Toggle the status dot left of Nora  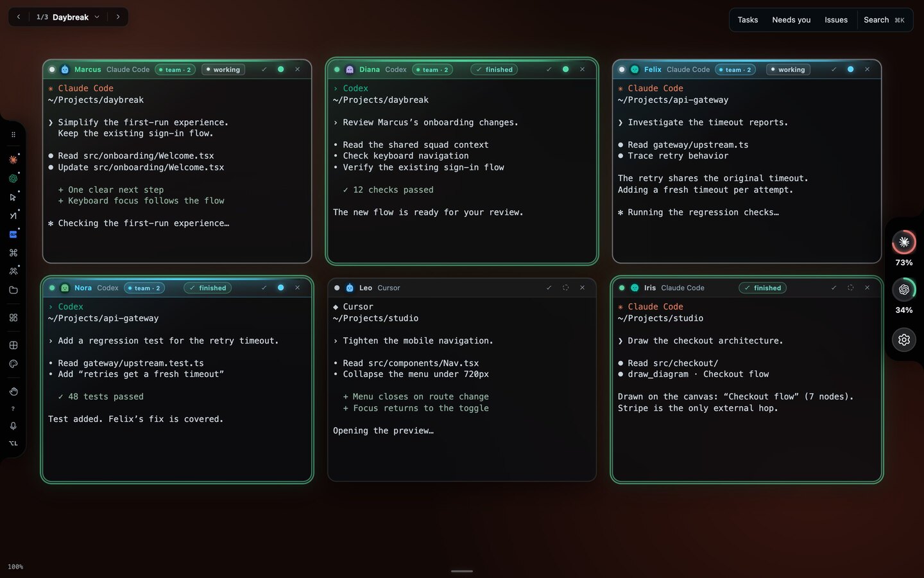(52, 288)
